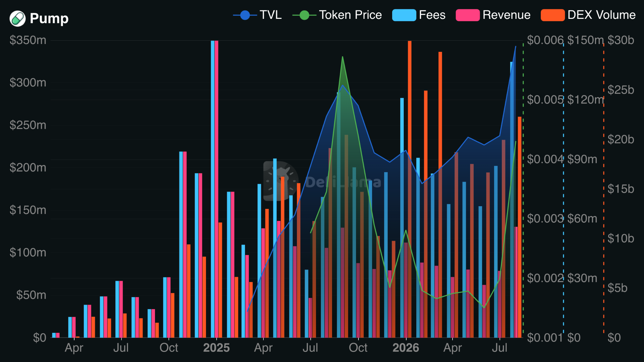Click the 2026 x-axis label
644x362 pixels.
(406, 348)
